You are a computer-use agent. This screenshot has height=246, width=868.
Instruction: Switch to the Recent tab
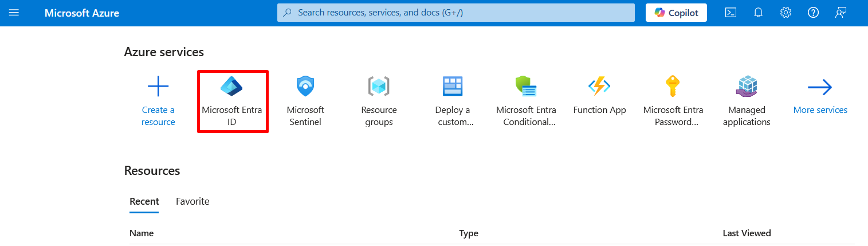[x=144, y=201]
